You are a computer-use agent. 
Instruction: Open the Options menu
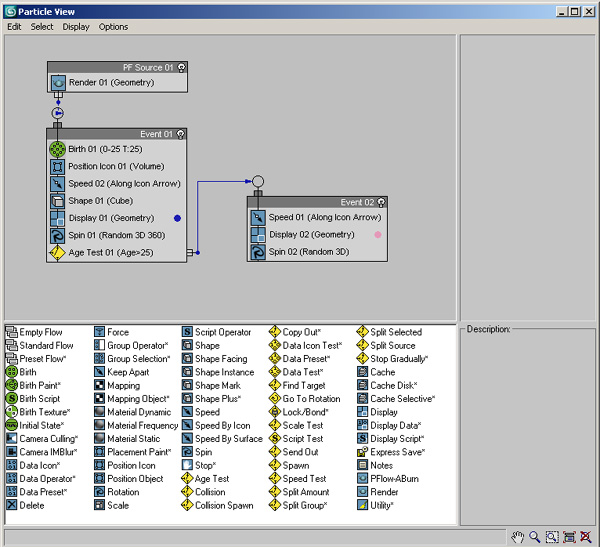pyautogui.click(x=113, y=27)
